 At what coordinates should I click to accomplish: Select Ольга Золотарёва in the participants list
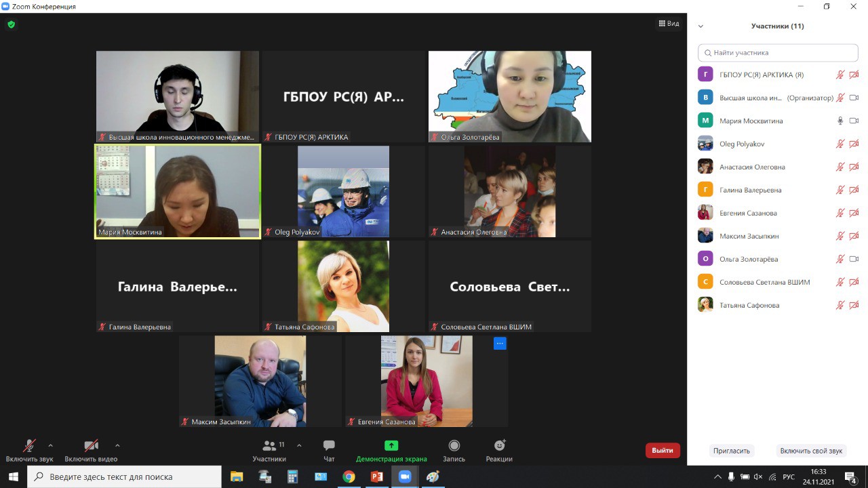point(749,259)
